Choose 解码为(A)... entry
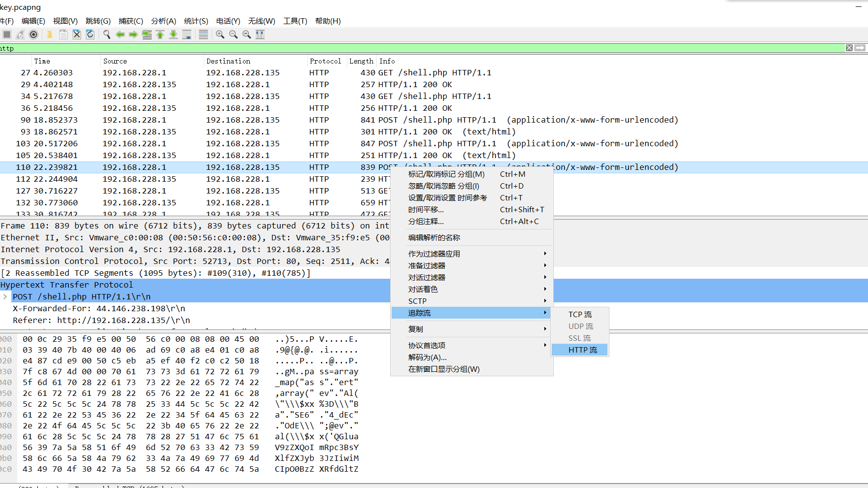 472,357
